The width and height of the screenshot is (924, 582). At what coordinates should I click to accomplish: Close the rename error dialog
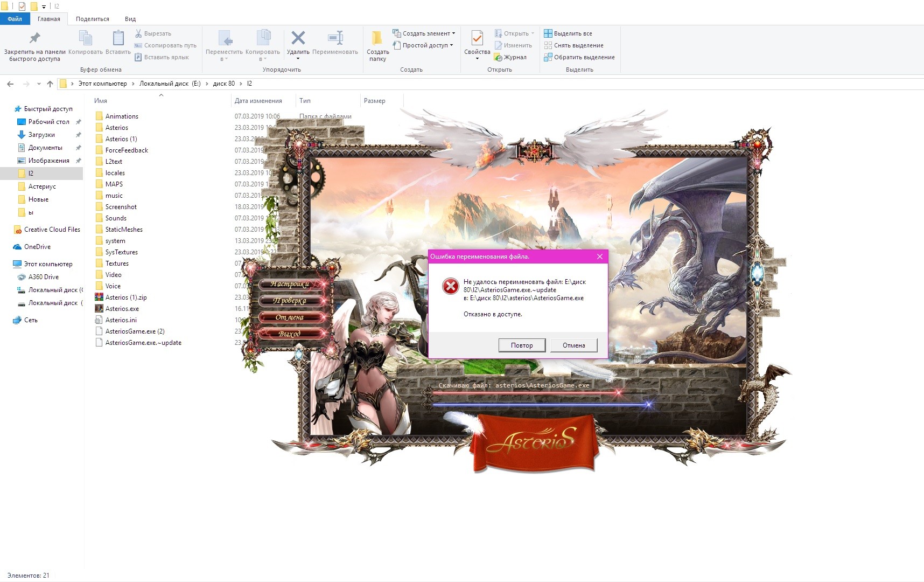coord(600,257)
